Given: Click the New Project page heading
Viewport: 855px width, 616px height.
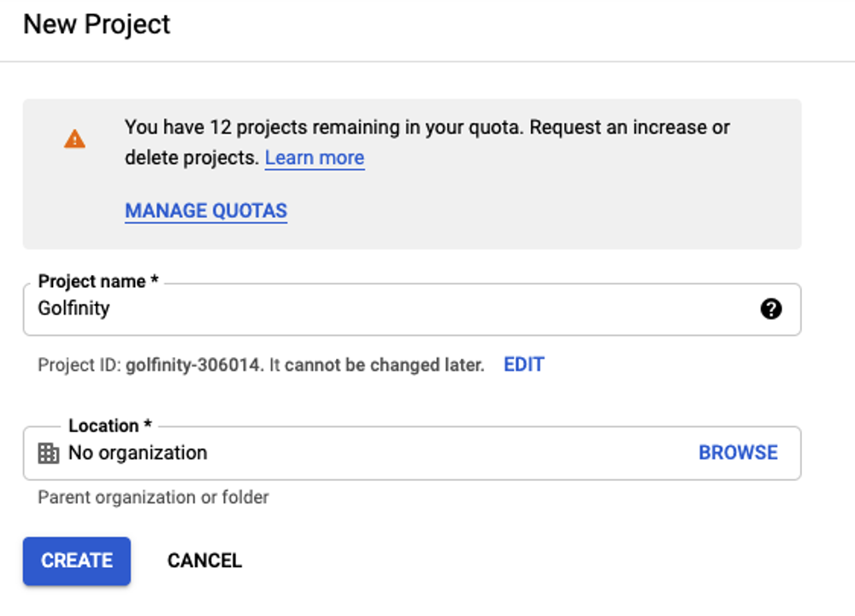Looking at the screenshot, I should (x=97, y=25).
